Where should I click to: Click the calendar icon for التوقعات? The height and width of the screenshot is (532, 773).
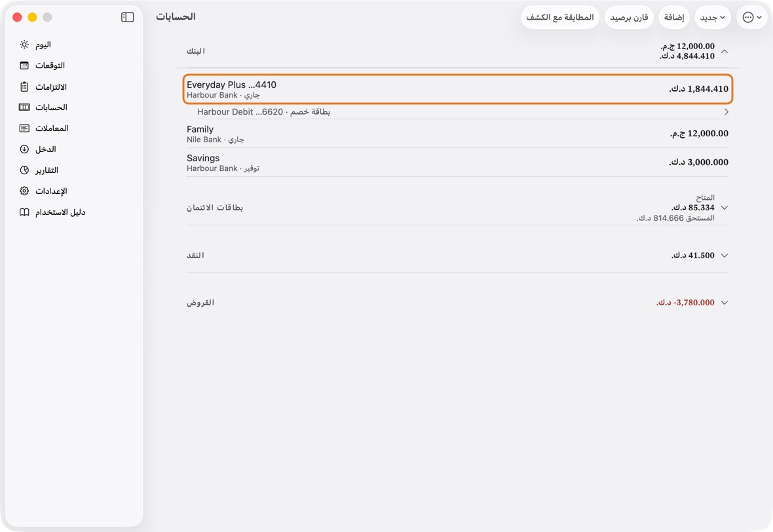click(24, 66)
